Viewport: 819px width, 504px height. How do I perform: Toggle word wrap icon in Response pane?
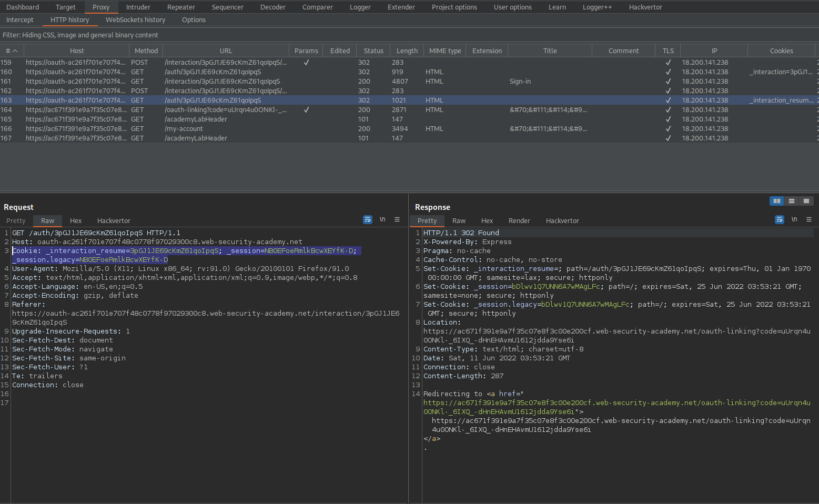780,219
